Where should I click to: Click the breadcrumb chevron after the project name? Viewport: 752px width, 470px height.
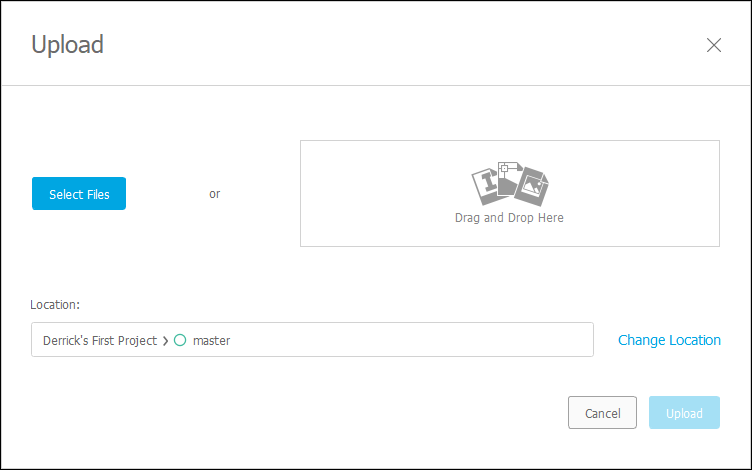pos(166,341)
